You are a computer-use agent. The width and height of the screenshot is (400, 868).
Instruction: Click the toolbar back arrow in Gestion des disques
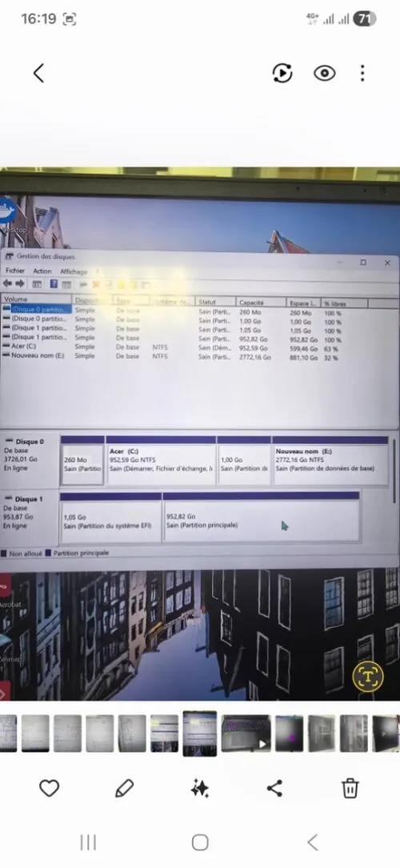point(8,283)
